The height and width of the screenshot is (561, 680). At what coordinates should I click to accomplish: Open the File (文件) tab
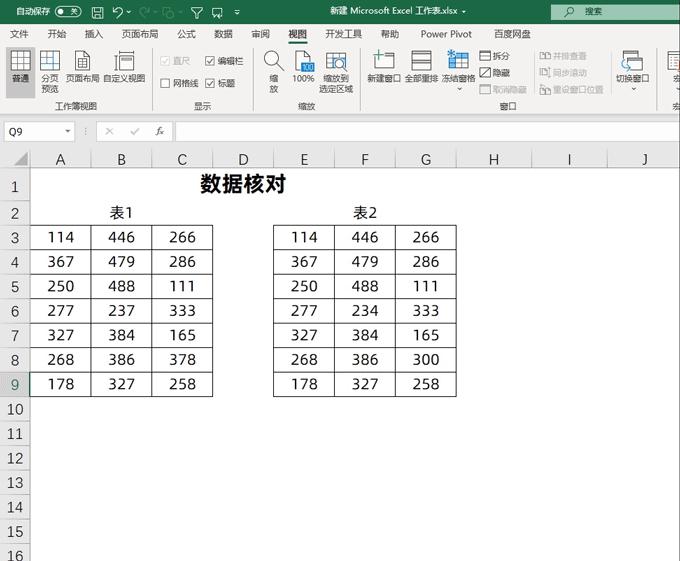pyautogui.click(x=19, y=34)
